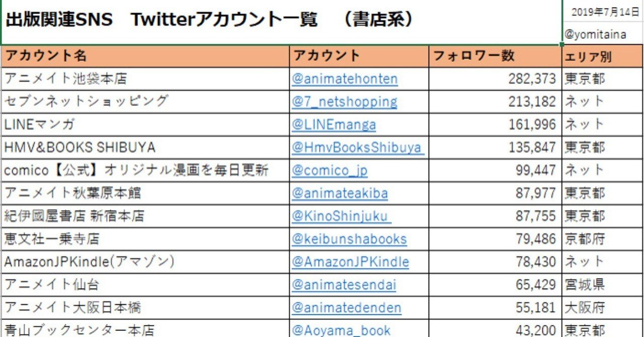Click the @LINEmanga hyperlink

[x=334, y=124]
